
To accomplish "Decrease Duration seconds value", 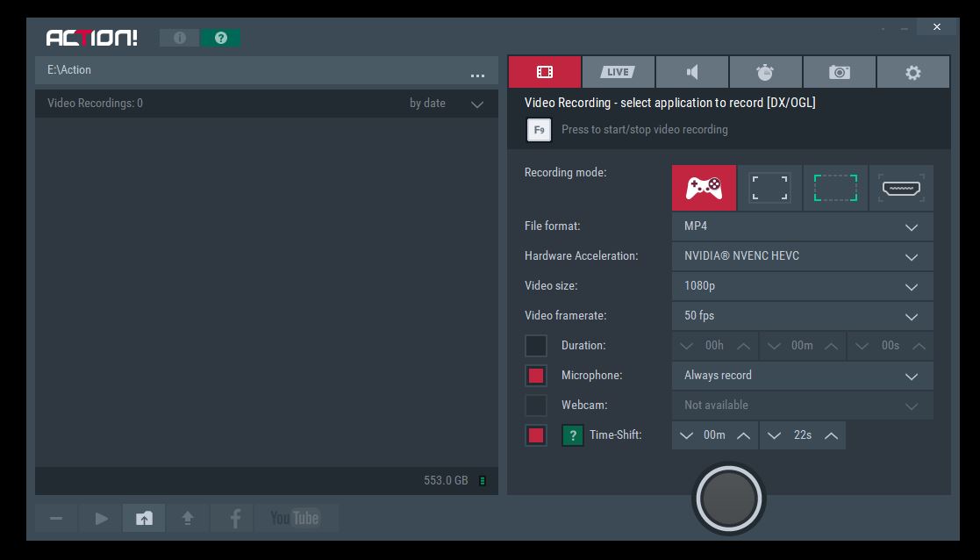I will click(862, 346).
